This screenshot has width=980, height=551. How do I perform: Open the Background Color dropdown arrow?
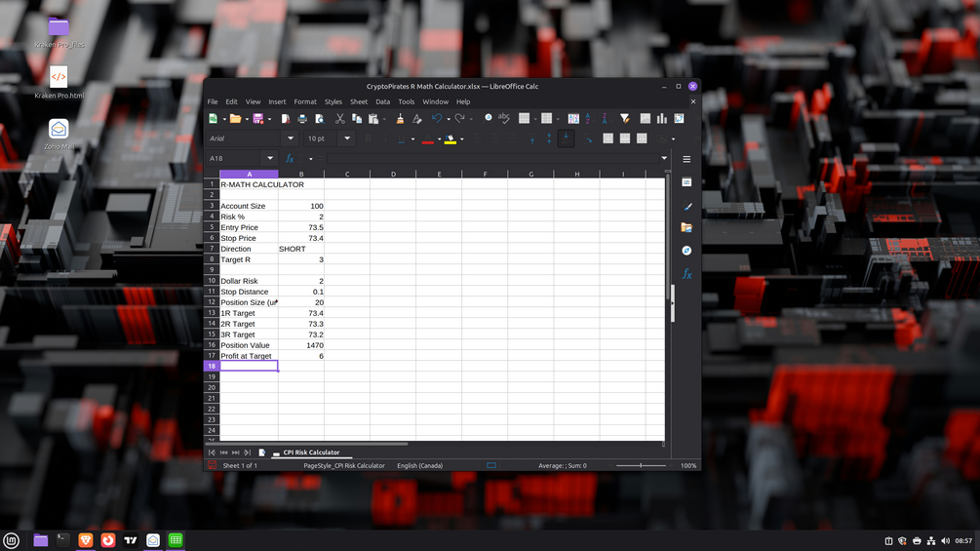(x=461, y=138)
